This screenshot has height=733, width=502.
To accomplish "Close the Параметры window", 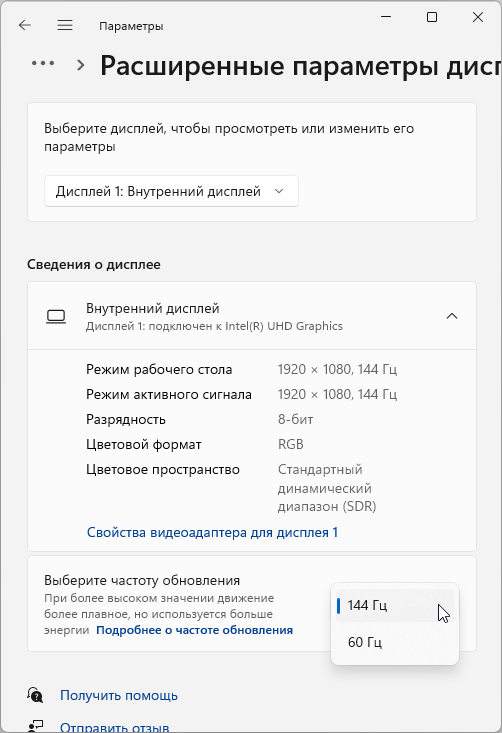I will pyautogui.click(x=478, y=17).
